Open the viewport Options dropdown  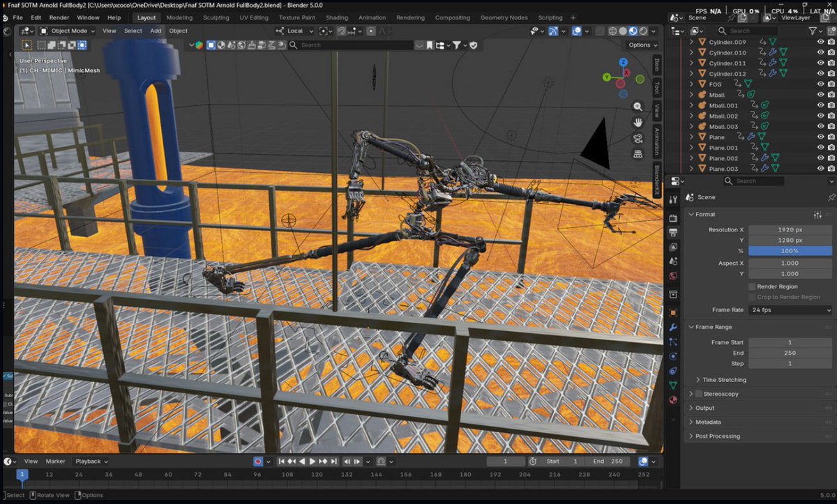(643, 45)
